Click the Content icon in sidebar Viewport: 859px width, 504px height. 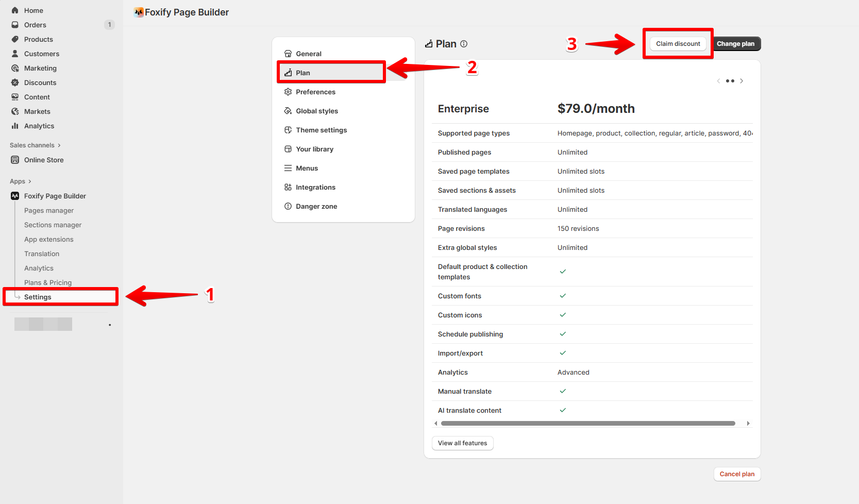click(x=15, y=97)
